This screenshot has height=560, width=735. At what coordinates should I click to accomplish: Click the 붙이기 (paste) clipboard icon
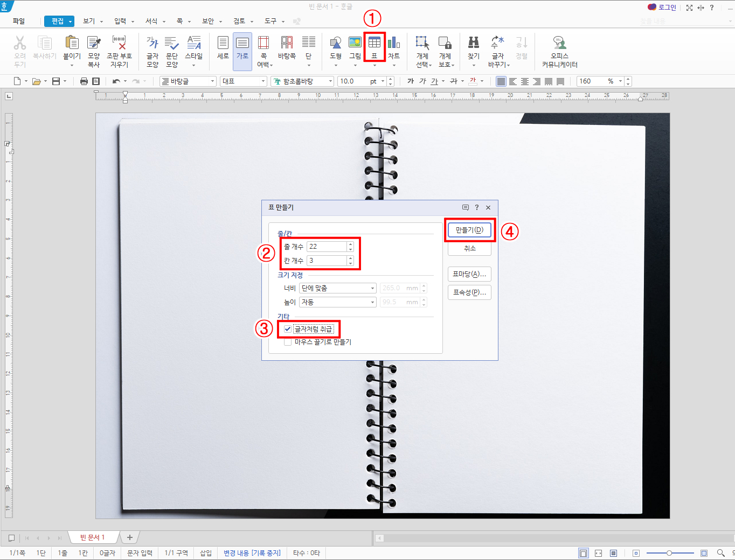[72, 43]
